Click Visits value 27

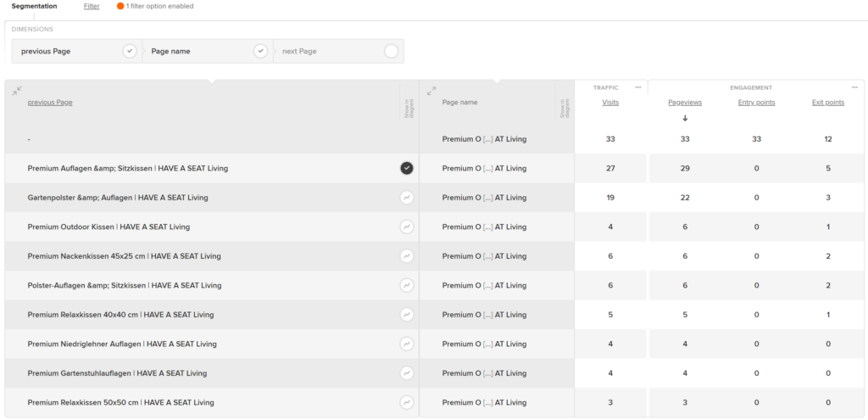tap(610, 169)
